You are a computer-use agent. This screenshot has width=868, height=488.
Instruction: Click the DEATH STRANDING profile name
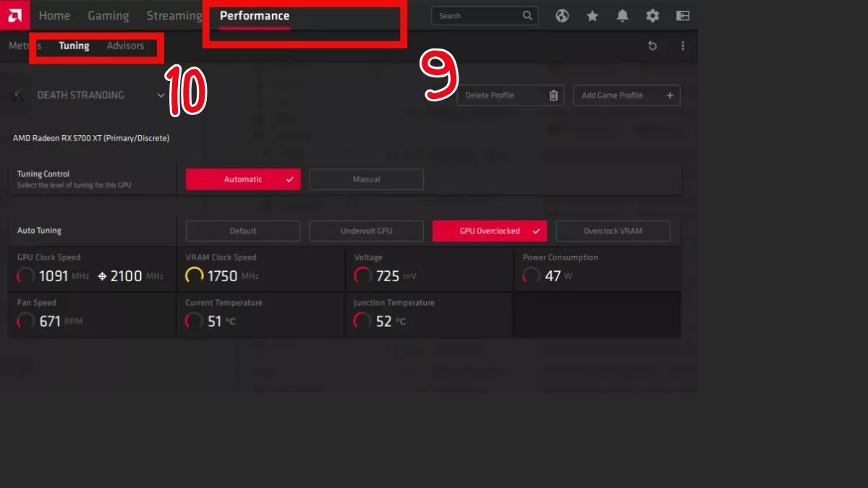(80, 95)
